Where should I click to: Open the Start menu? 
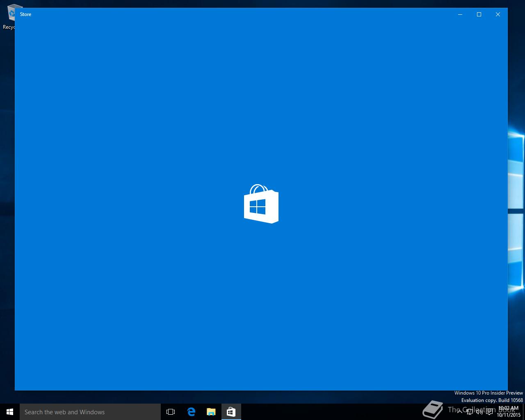(10, 412)
